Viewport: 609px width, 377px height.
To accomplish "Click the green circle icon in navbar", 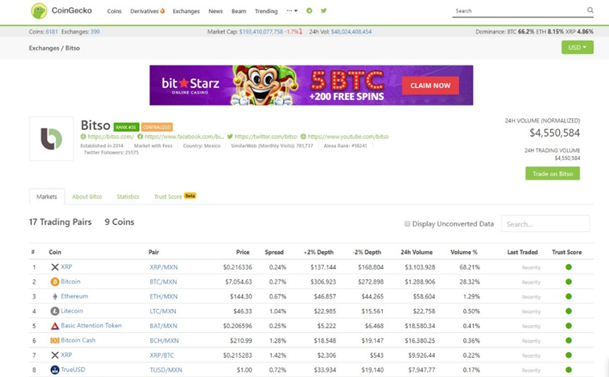I will click(x=309, y=10).
